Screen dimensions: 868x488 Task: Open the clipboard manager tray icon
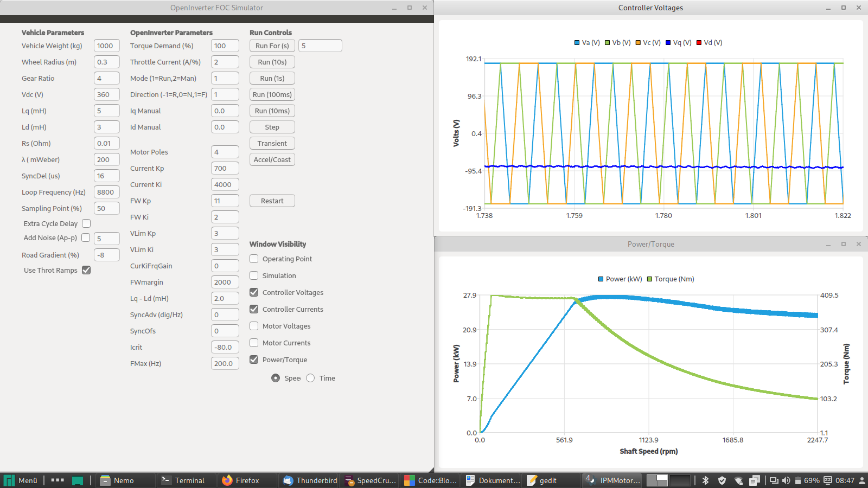(x=755, y=480)
